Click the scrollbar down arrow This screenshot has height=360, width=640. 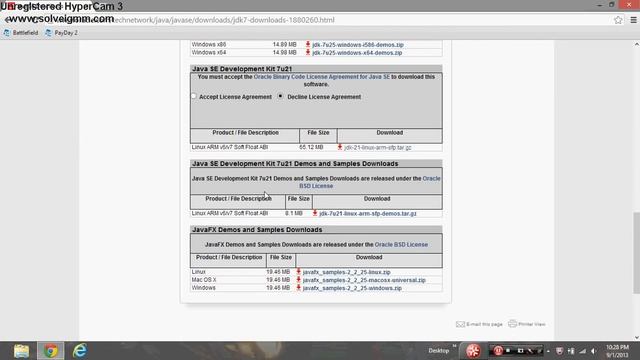click(636, 337)
